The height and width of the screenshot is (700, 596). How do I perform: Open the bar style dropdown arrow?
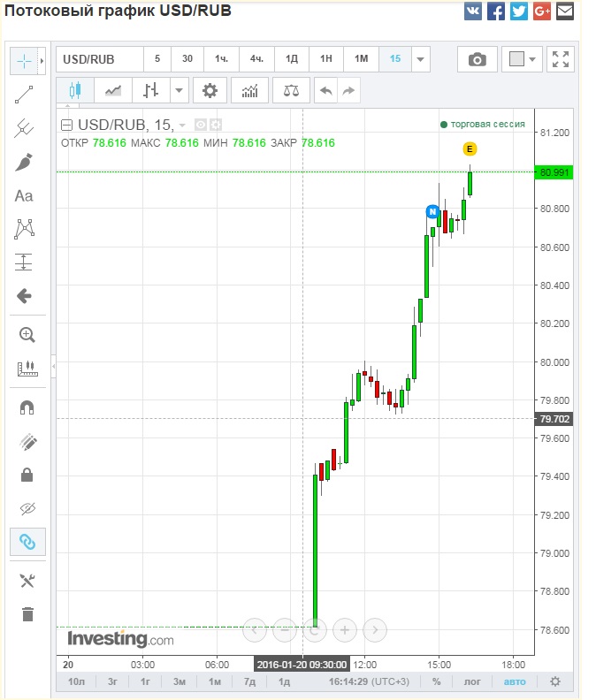pos(180,90)
